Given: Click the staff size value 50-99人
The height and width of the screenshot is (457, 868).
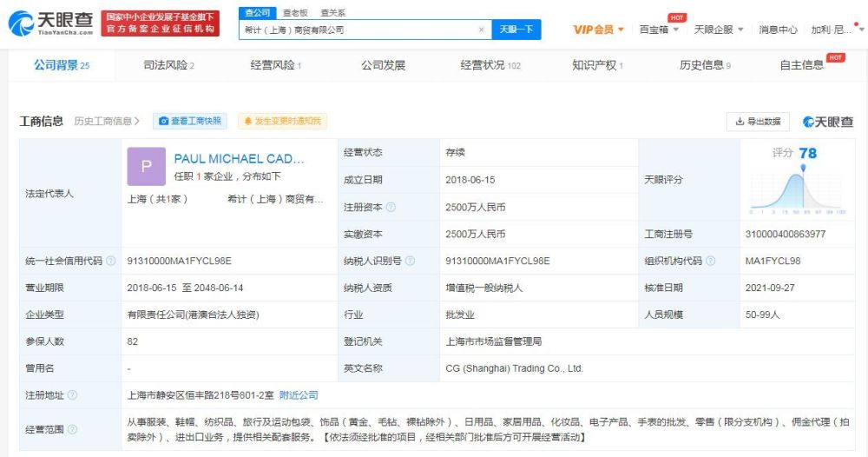Looking at the screenshot, I should click(x=762, y=315).
